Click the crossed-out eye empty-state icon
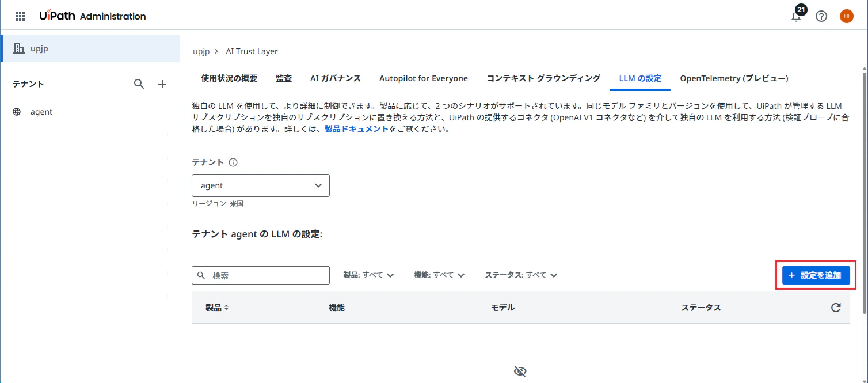 tap(520, 371)
